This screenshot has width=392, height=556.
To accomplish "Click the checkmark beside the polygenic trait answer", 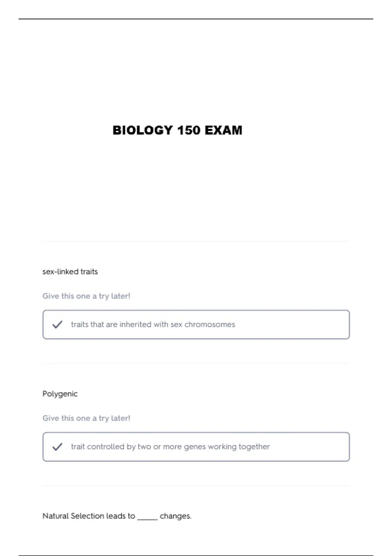I will click(x=57, y=447).
